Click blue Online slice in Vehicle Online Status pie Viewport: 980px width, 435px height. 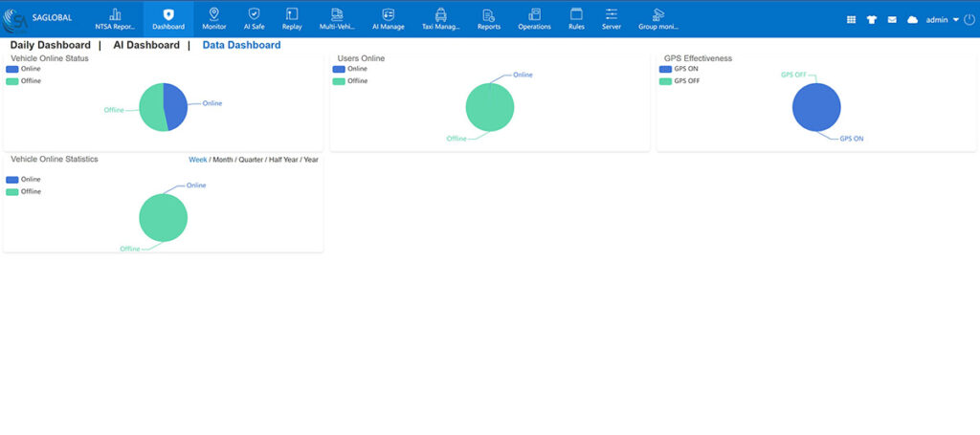[x=176, y=106]
